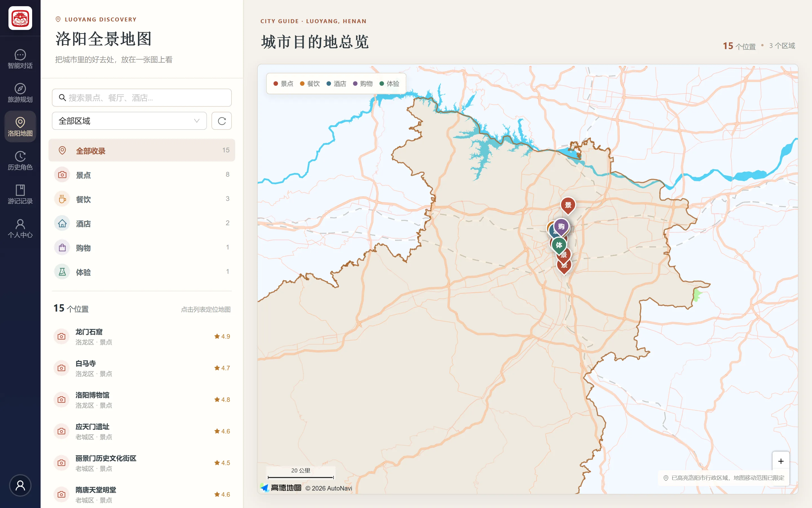812x508 pixels.
Task: Select 洛阳地图 sidebar item
Action: [20, 127]
